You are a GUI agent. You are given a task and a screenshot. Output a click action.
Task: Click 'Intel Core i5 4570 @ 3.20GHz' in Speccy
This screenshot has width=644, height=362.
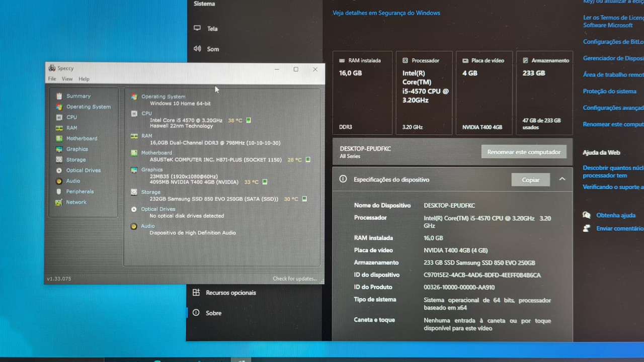[x=186, y=121]
